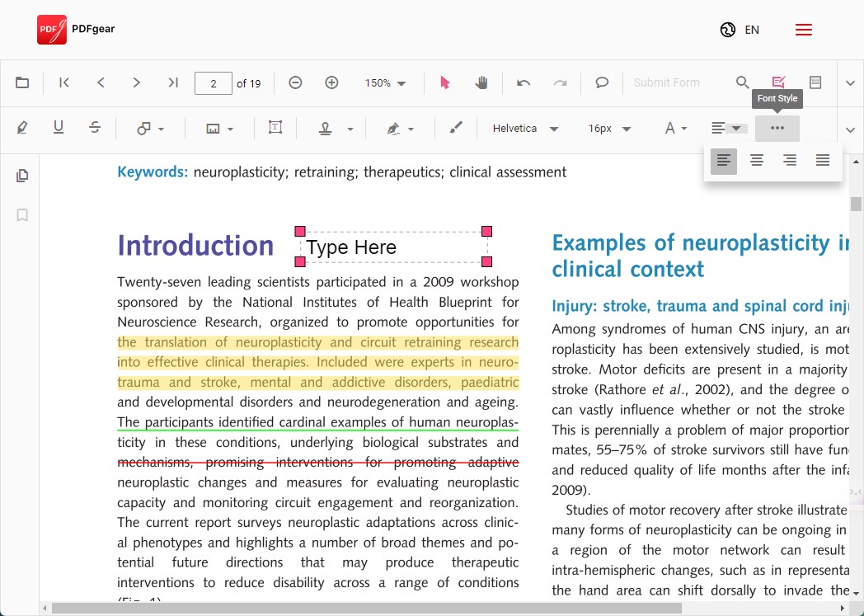Viewport: 864px width, 616px height.
Task: Select the Highlight annotation tool
Action: (x=22, y=127)
